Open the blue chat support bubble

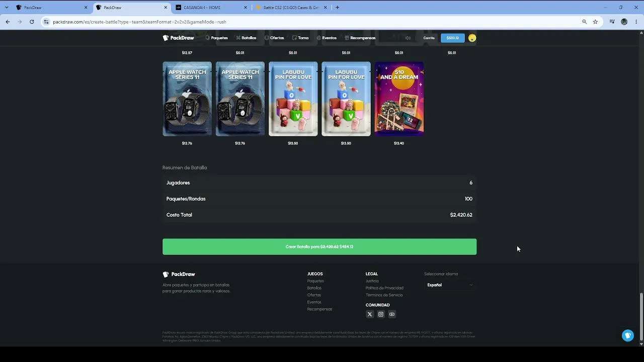[628, 335]
